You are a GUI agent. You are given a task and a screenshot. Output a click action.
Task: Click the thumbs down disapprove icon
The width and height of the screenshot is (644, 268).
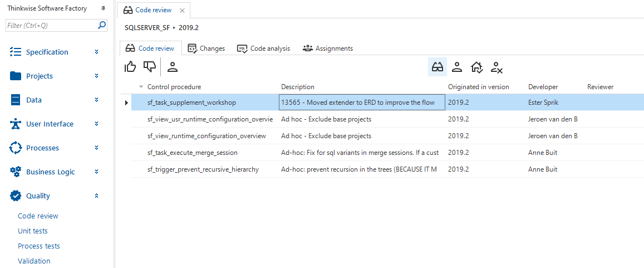[x=149, y=67]
